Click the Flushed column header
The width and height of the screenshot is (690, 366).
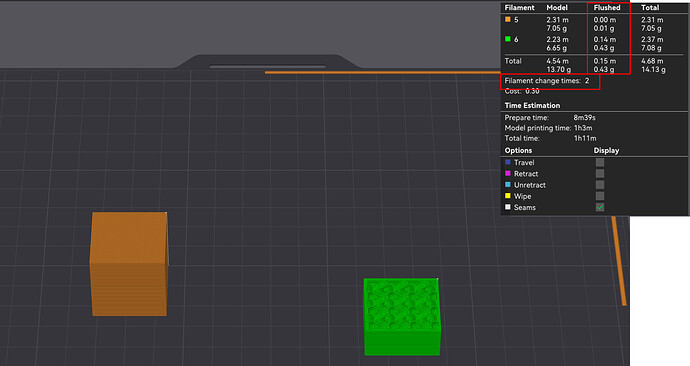607,7
